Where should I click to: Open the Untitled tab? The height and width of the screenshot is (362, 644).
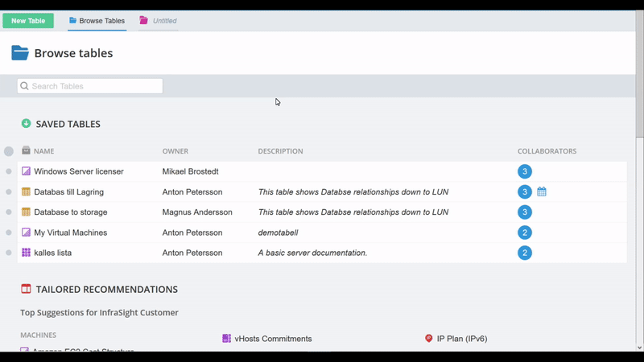158,21
